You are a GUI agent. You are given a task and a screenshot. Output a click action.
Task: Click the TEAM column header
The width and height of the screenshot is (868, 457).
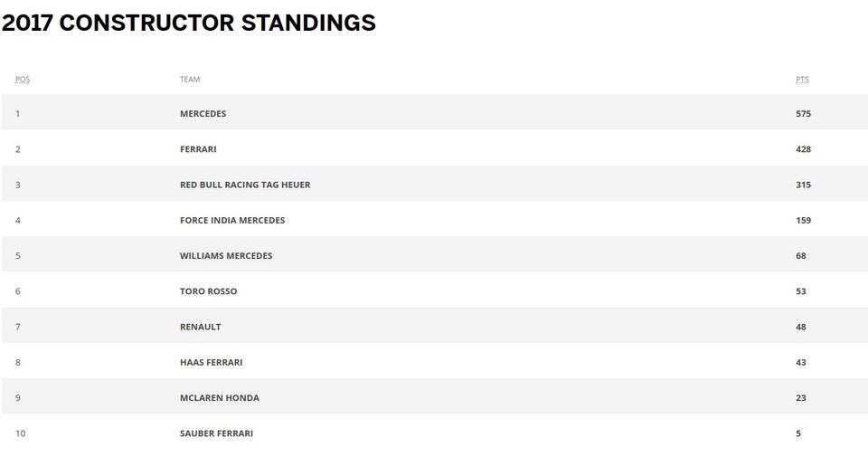[190, 80]
